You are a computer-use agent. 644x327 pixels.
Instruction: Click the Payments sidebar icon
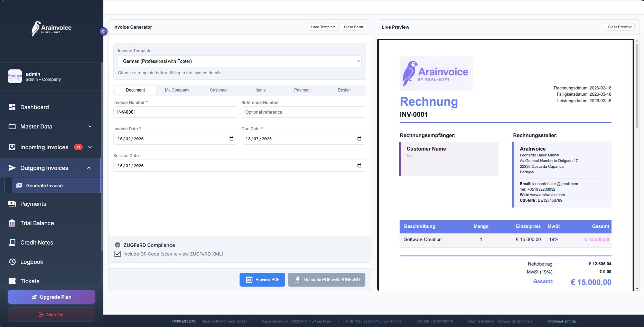pyautogui.click(x=11, y=204)
